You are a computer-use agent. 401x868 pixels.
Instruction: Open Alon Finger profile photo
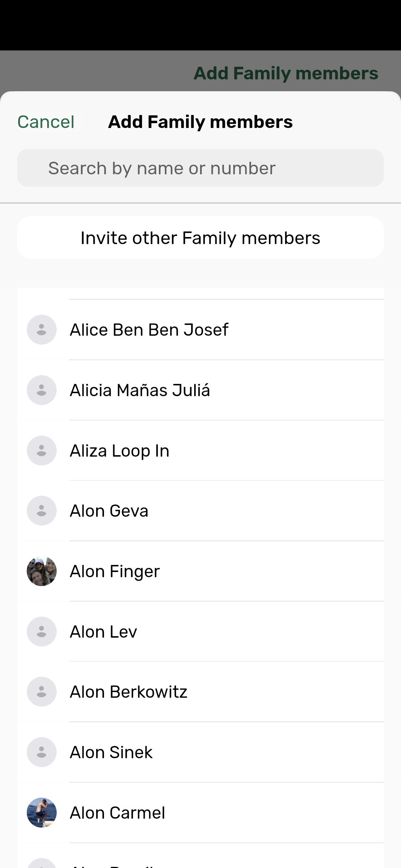click(x=42, y=571)
